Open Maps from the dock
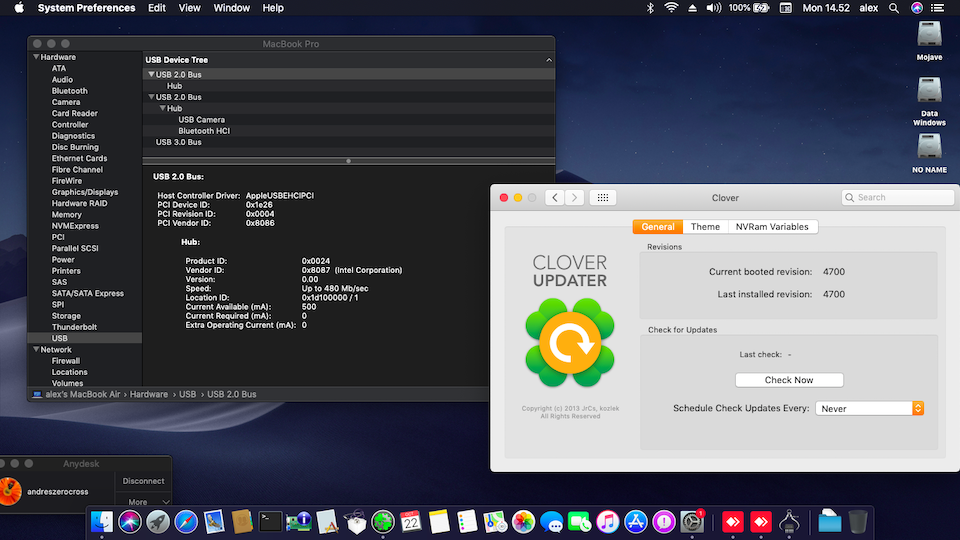The height and width of the screenshot is (540, 960). [x=495, y=522]
